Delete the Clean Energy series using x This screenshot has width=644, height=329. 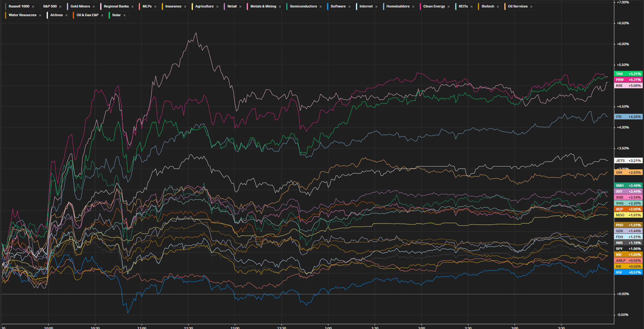click(449, 7)
